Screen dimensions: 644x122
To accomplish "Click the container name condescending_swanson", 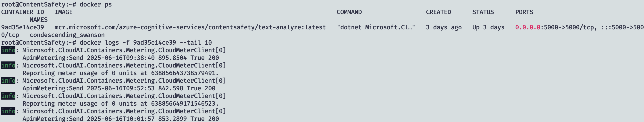I will pyautogui.click(x=67, y=35).
